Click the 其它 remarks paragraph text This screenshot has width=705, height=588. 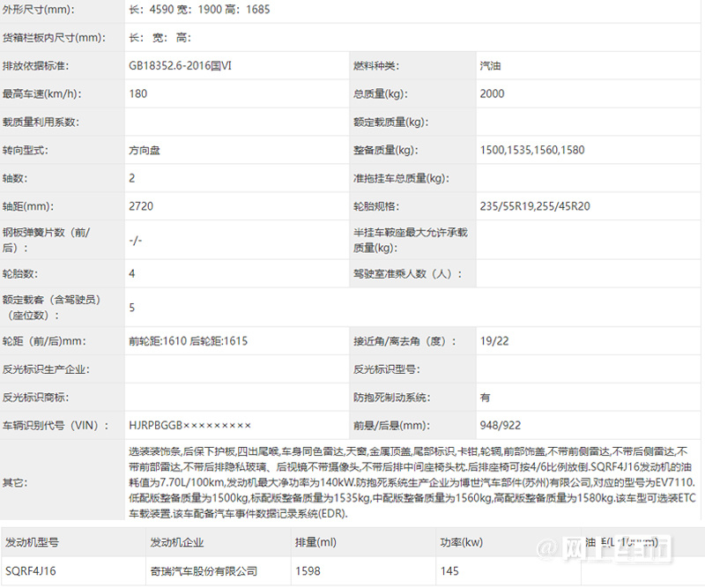pyautogui.click(x=412, y=482)
